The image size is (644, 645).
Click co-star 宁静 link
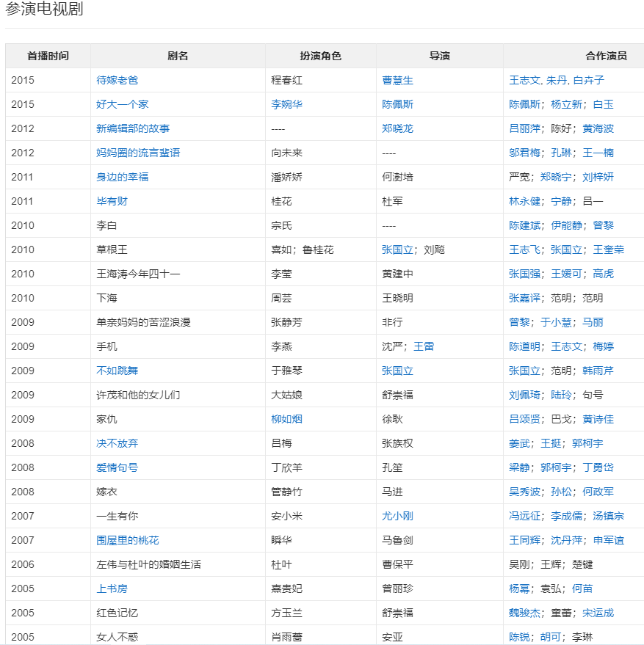pyautogui.click(x=561, y=202)
